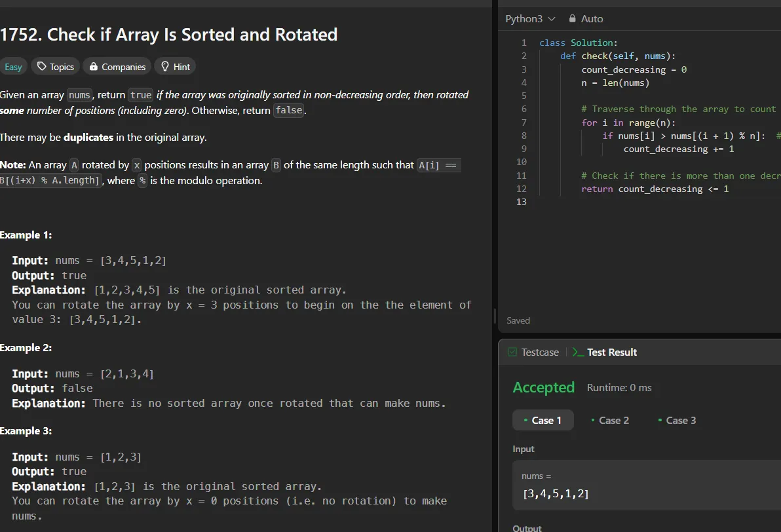Click the Hint button
The width and height of the screenshot is (781, 532).
[x=174, y=66]
